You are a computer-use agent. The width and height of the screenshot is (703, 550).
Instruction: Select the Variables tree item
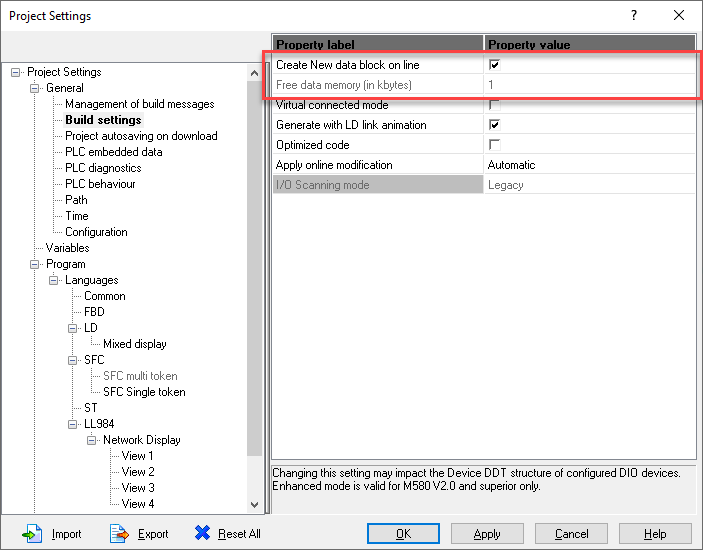[67, 248]
